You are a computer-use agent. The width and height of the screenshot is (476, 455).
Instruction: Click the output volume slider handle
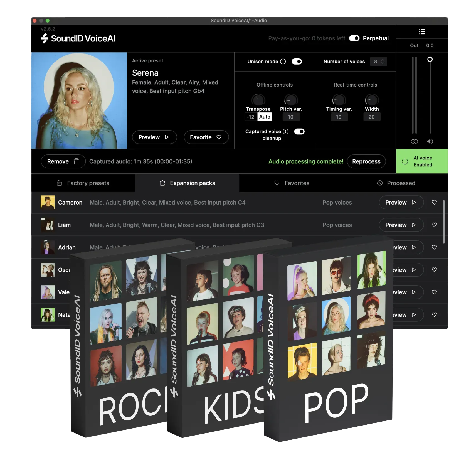pos(430,59)
